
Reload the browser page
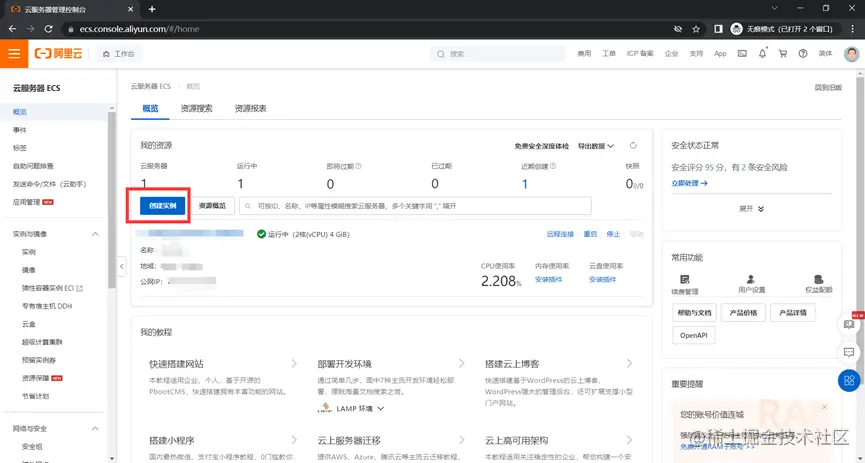(49, 29)
